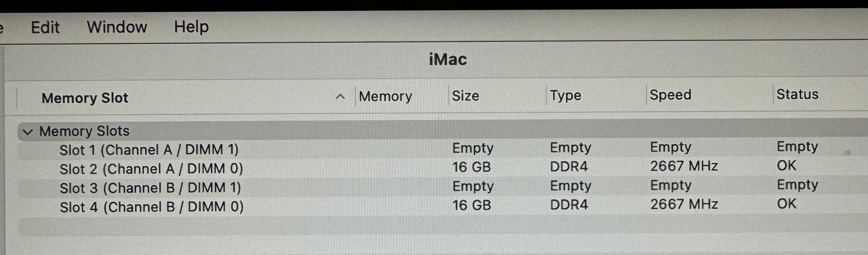The height and width of the screenshot is (255, 868).
Task: Click the OK status of Slot 4
Action: pyautogui.click(x=786, y=204)
